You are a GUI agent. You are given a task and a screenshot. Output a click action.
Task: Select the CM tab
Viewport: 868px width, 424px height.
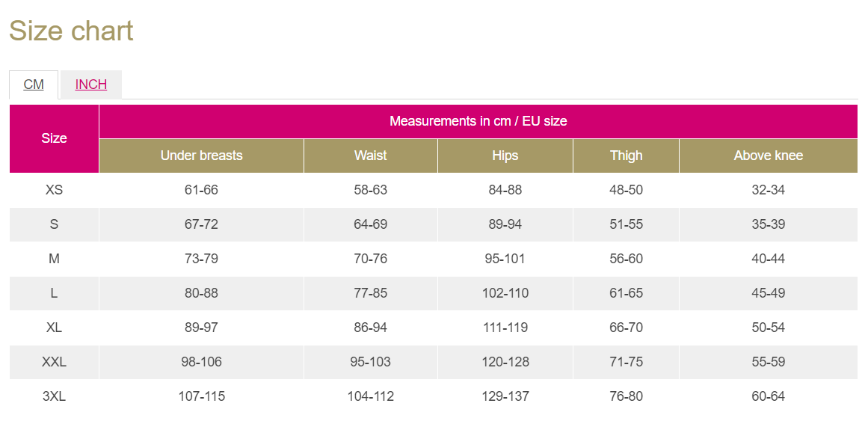[x=34, y=85]
